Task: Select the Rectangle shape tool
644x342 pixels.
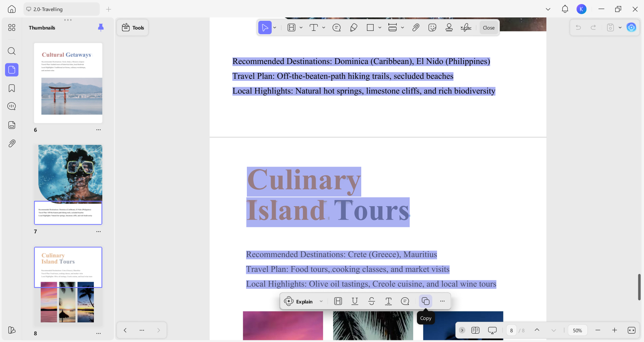Action: pyautogui.click(x=370, y=27)
